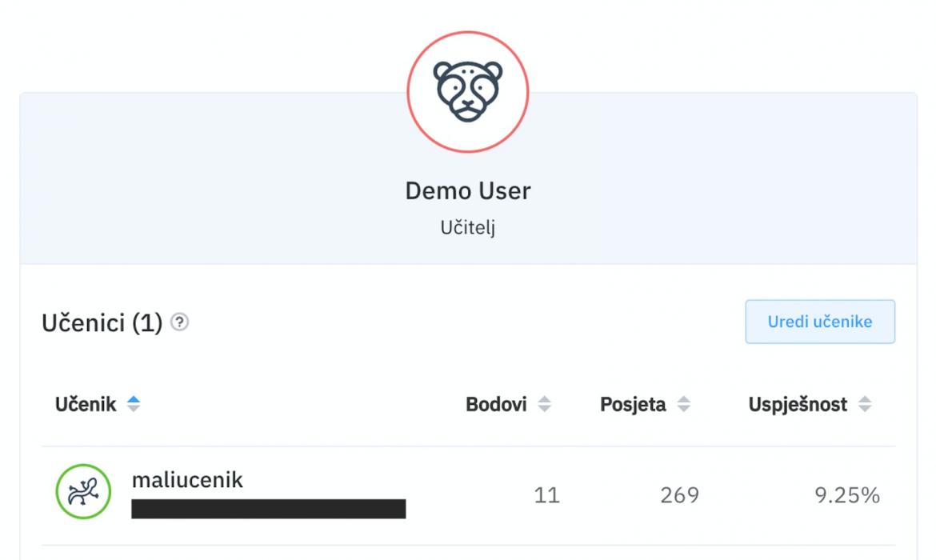The image size is (936, 560).
Task: Select the 9.25% success rate value
Action: coord(847,495)
